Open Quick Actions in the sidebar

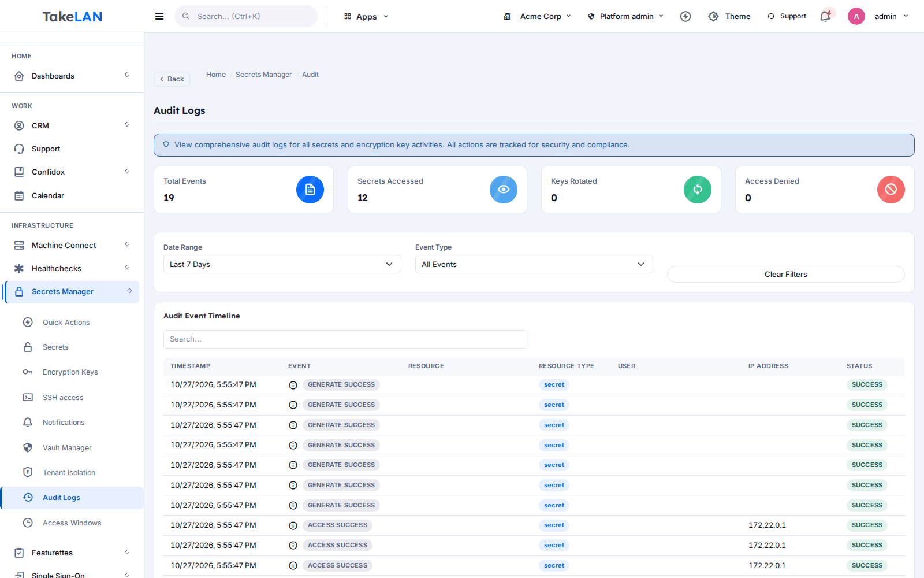point(66,322)
